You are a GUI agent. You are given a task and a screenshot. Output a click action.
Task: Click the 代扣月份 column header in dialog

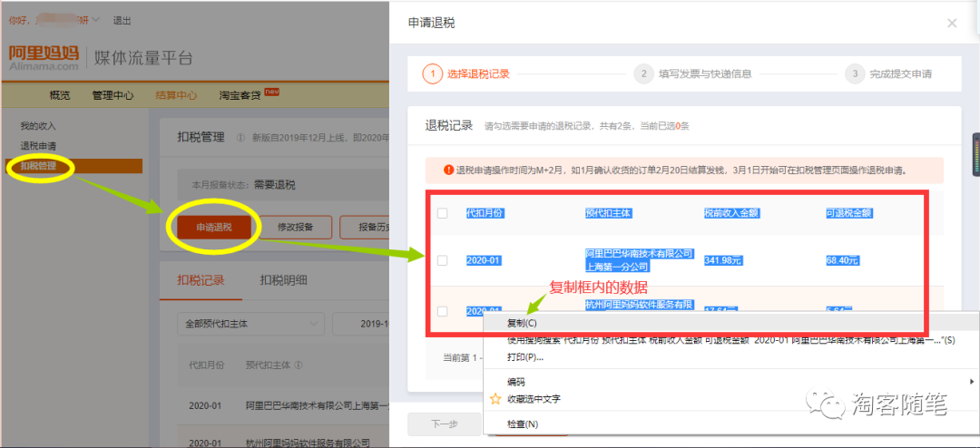(485, 213)
